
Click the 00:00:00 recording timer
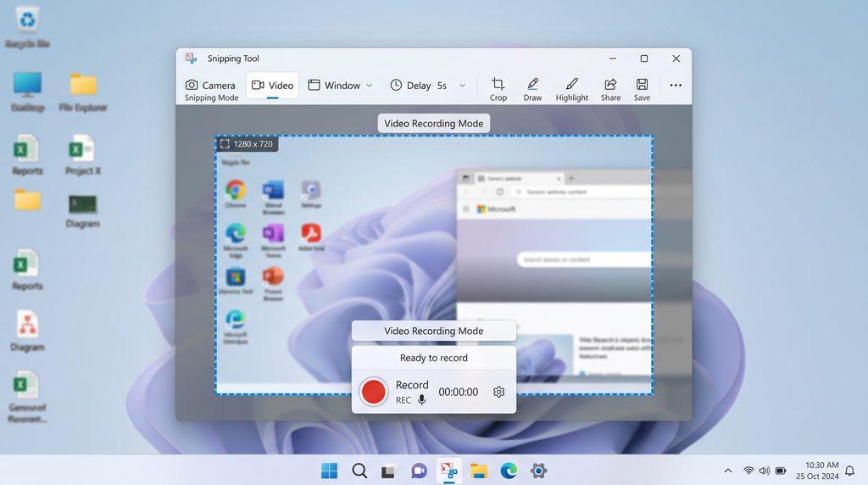(x=459, y=392)
